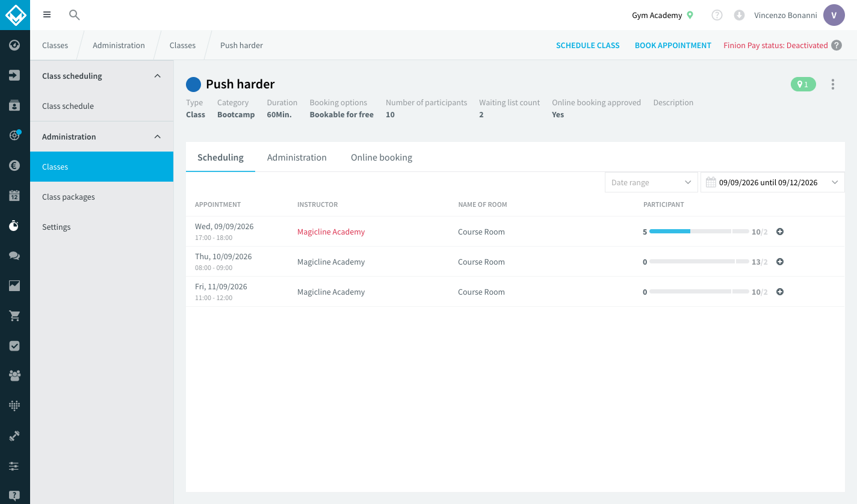
Task: Click participant progress bar for Thu 10/09/2026
Action: [x=699, y=262]
